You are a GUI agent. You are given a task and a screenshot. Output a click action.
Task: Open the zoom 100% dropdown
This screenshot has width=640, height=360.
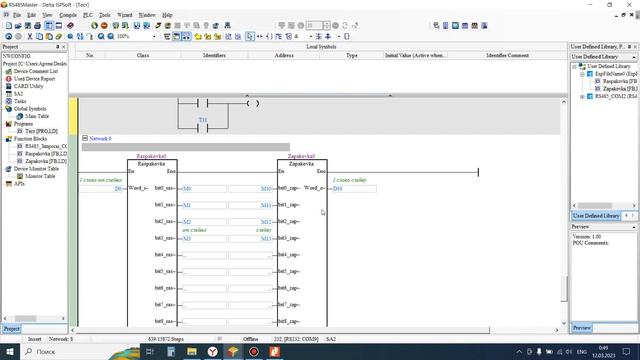coord(154,36)
